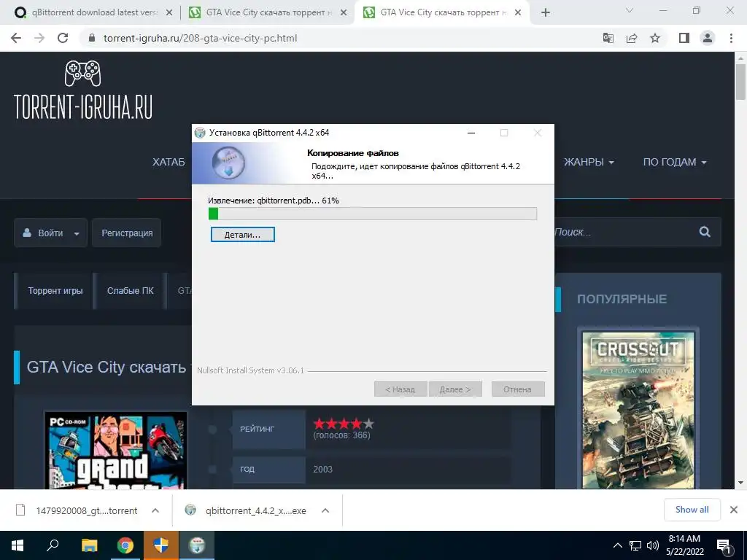Click the Crossout popular game thumbnail
Screen dimensions: 747x560
[x=638, y=410]
